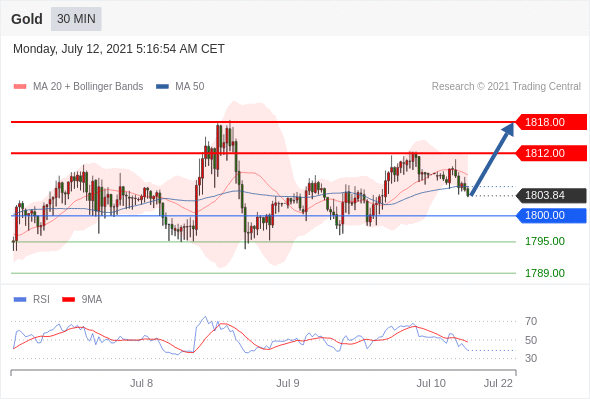590x400 pixels.
Task: Click the 1795.00 support level label
Action: coord(545,241)
